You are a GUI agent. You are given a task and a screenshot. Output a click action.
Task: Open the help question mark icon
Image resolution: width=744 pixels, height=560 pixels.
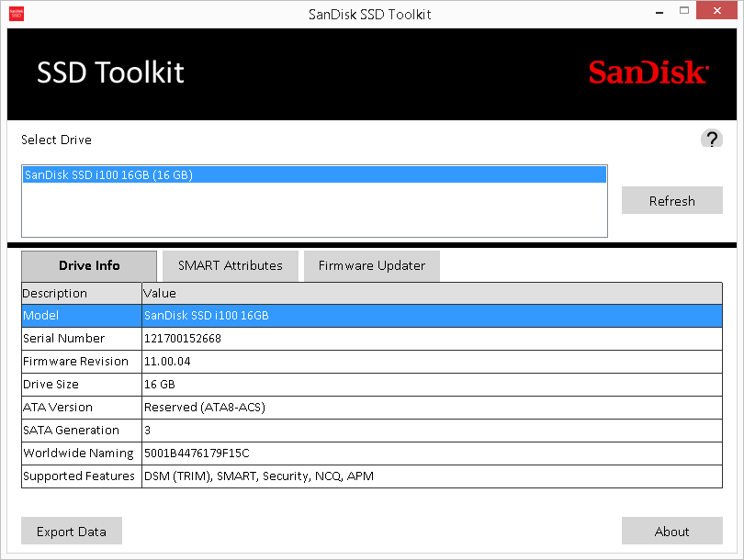pos(711,139)
